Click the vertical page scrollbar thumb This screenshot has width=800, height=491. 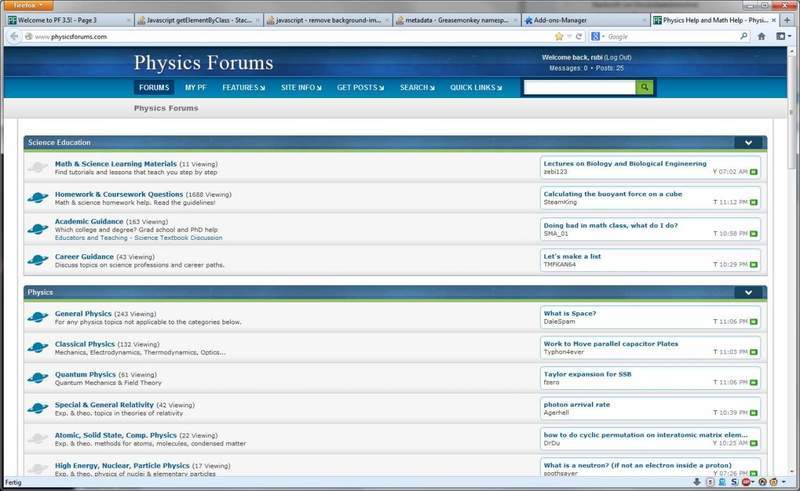tap(792, 111)
